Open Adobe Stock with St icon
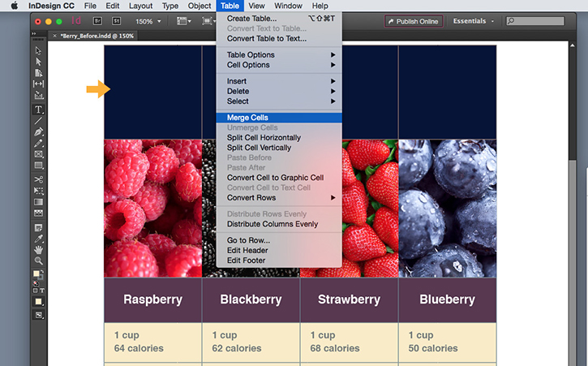Screen dimensions: 588x366 [x=116, y=21]
